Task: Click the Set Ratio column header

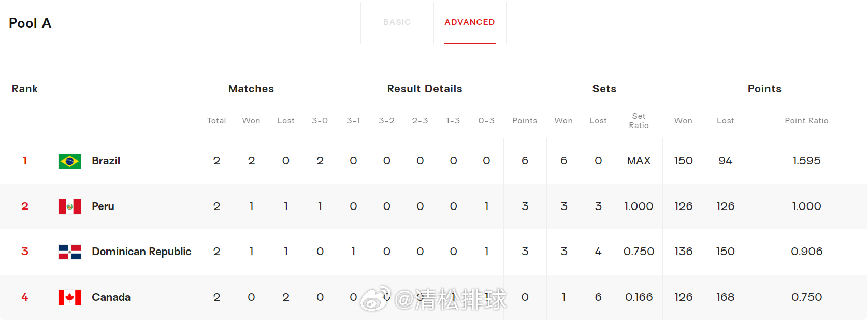Action: (639, 121)
